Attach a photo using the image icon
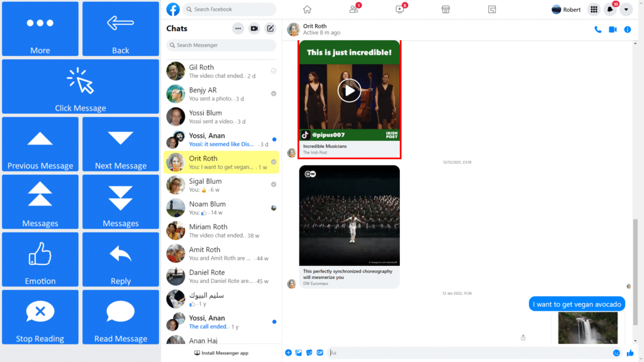The width and height of the screenshot is (644, 362). pyautogui.click(x=299, y=353)
